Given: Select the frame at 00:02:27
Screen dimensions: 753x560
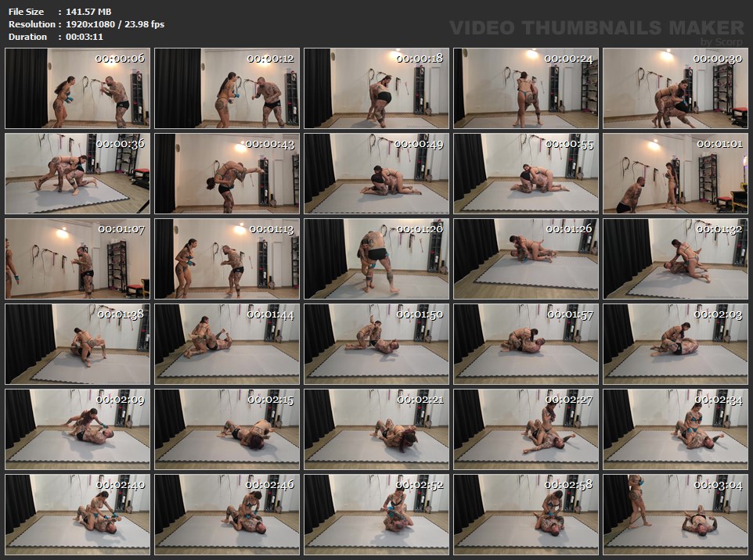Looking at the screenshot, I should click(526, 429).
